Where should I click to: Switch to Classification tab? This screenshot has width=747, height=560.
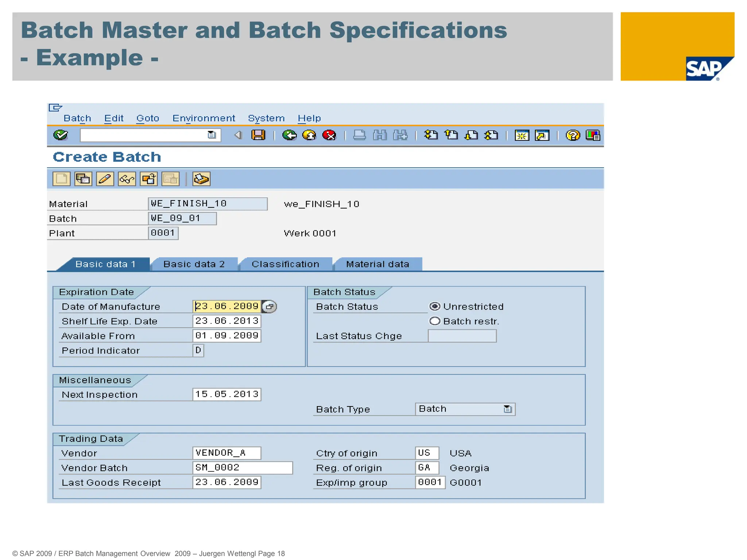286,264
